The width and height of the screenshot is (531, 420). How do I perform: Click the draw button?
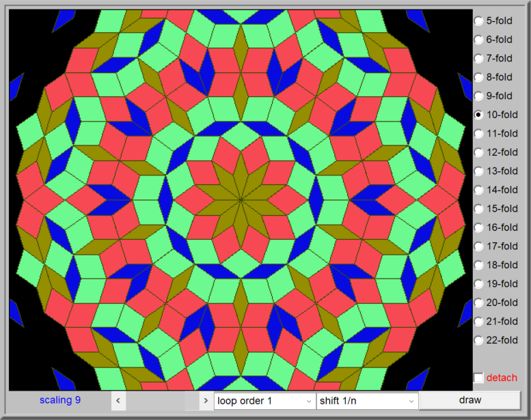click(x=470, y=400)
